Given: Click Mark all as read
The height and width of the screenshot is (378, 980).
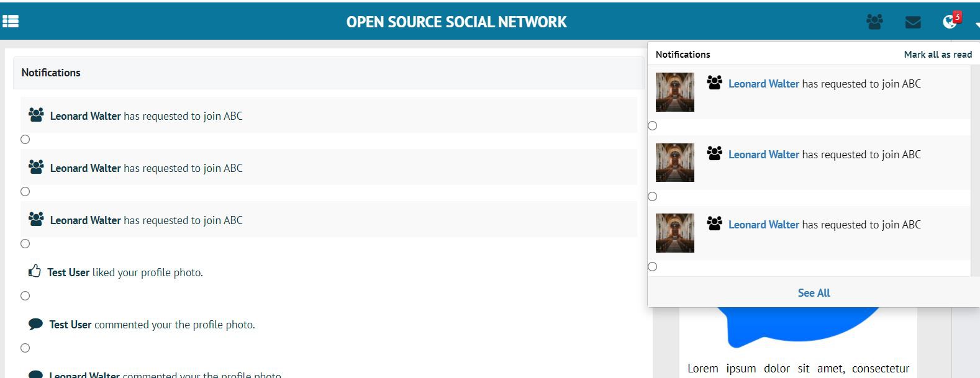Looking at the screenshot, I should [x=937, y=55].
